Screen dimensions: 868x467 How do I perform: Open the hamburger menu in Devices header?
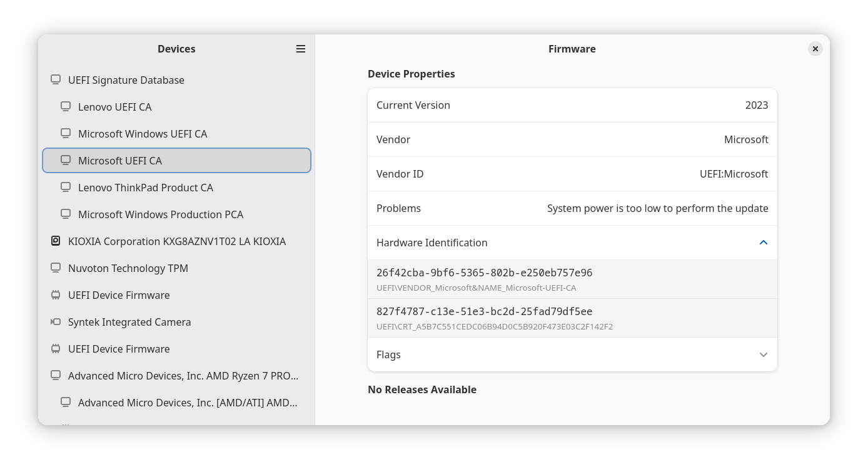(301, 49)
